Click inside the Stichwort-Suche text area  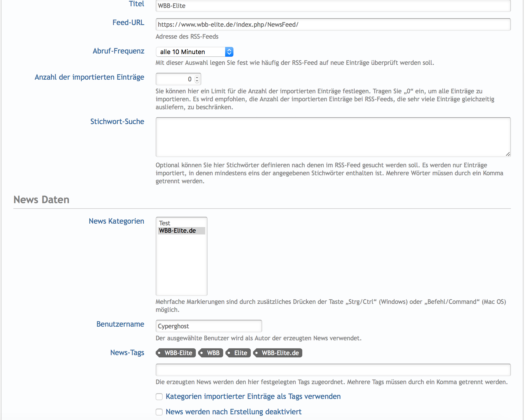[333, 137]
